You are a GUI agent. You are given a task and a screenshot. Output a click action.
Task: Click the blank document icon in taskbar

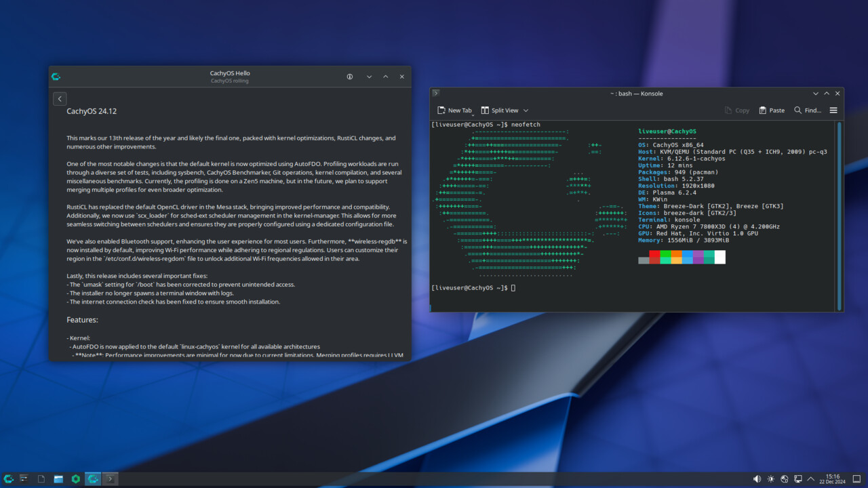click(41, 479)
